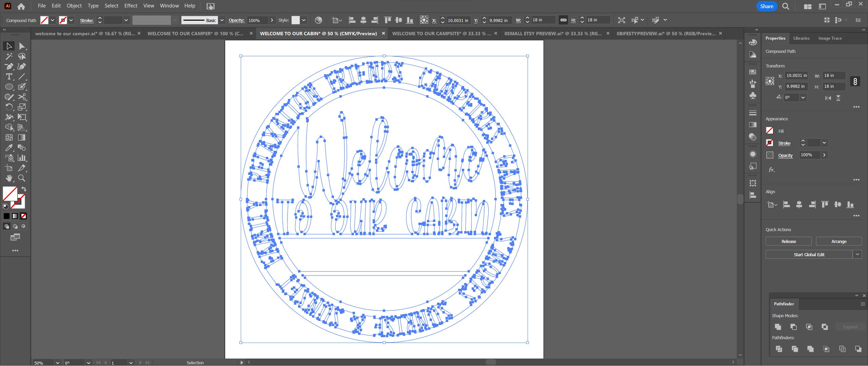Click the Fill swatch in the Appearance panel
The image size is (868, 366).
pyautogui.click(x=770, y=131)
